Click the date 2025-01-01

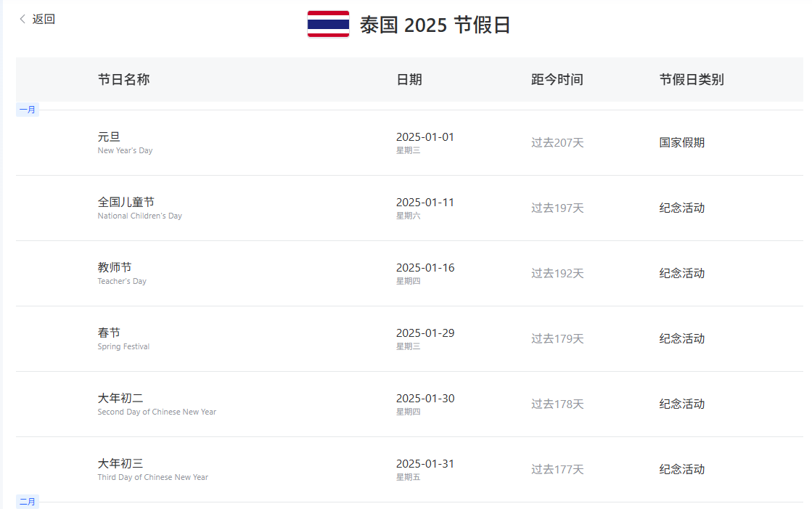click(x=425, y=137)
